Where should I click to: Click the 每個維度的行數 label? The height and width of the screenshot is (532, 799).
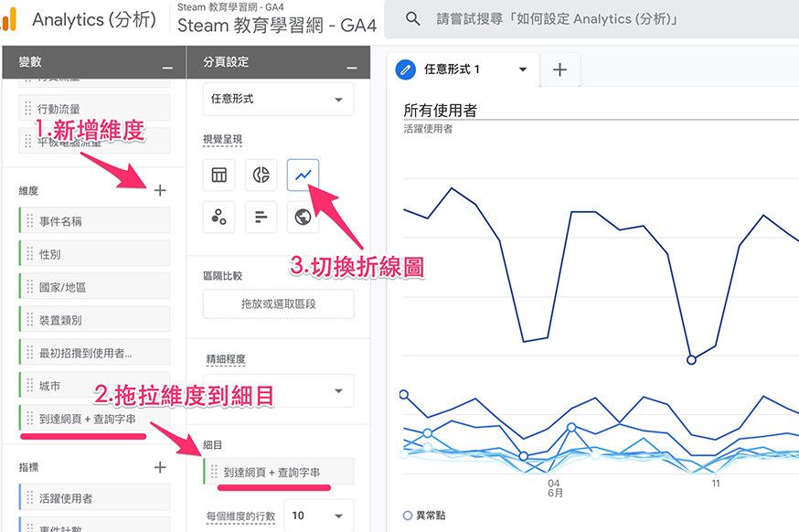(x=240, y=516)
